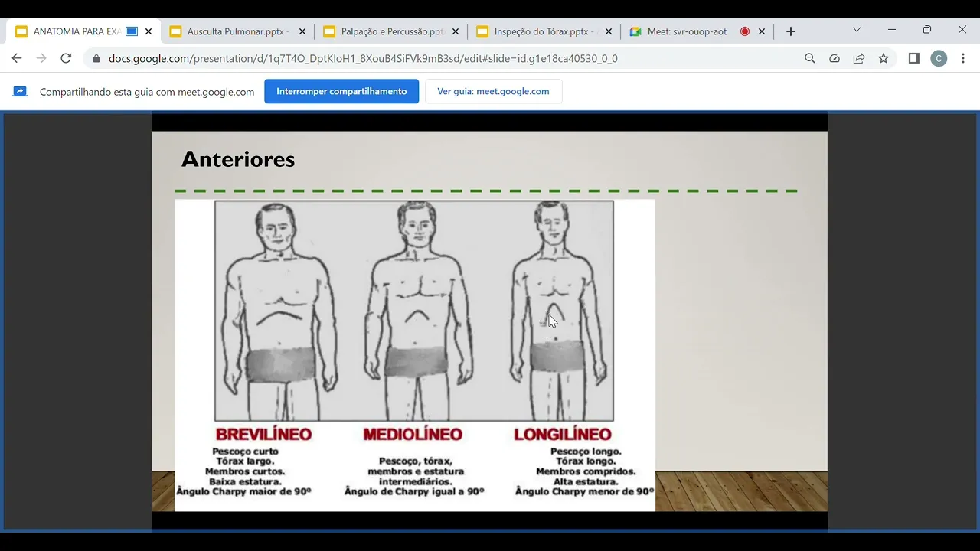Click the recording indicator on Meet tab

(744, 31)
